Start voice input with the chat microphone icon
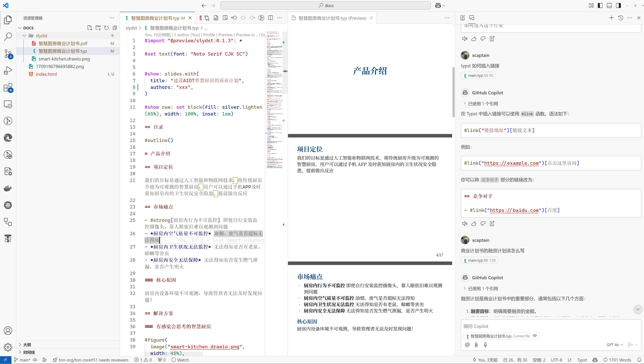The height and width of the screenshot is (364, 644). 485,345
